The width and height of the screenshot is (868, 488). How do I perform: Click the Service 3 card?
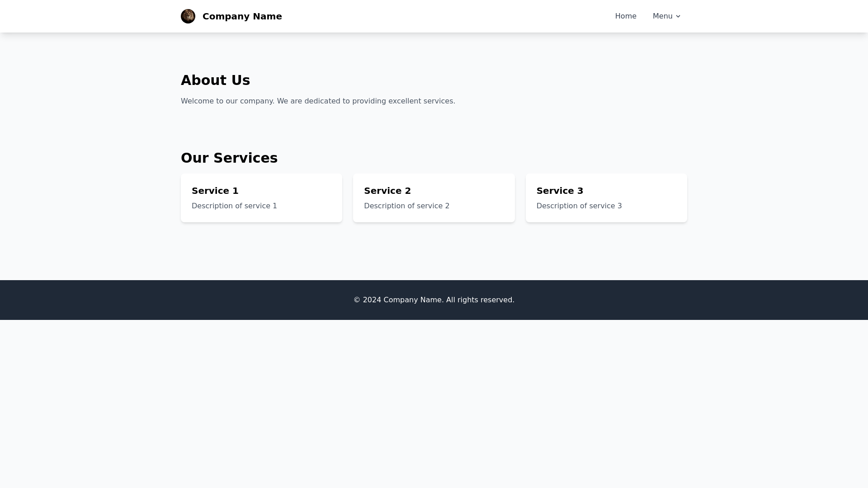pyautogui.click(x=606, y=197)
